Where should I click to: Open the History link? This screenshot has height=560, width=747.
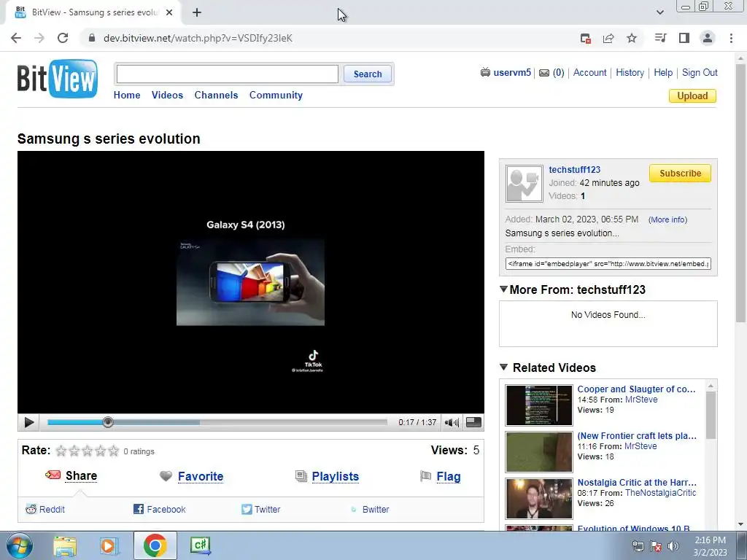pos(630,72)
